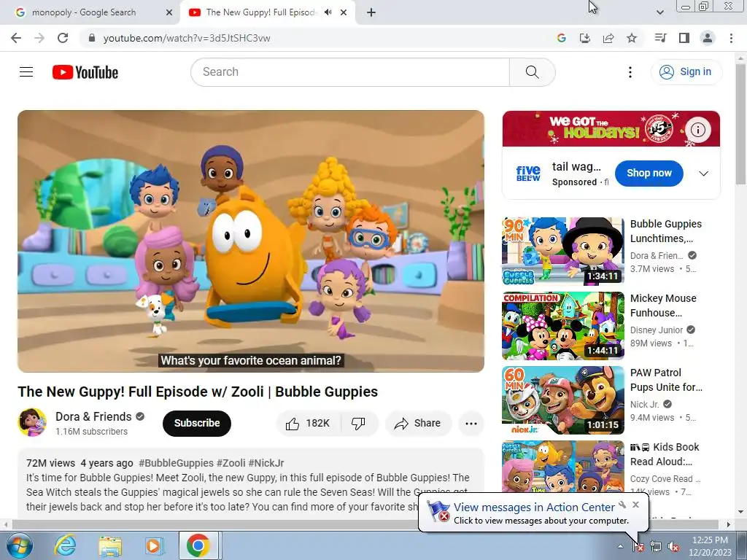The height and width of the screenshot is (560, 747).
Task: Go back with browser back arrow
Action: point(16,38)
